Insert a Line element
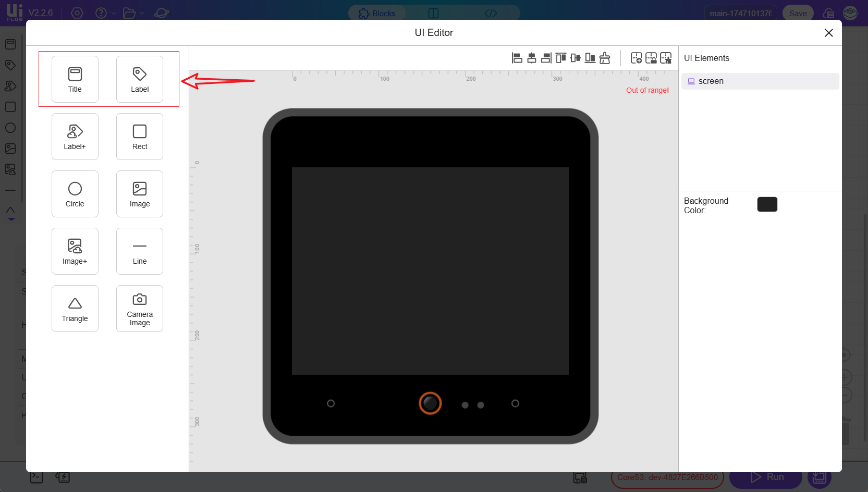868x492 pixels. pyautogui.click(x=140, y=251)
